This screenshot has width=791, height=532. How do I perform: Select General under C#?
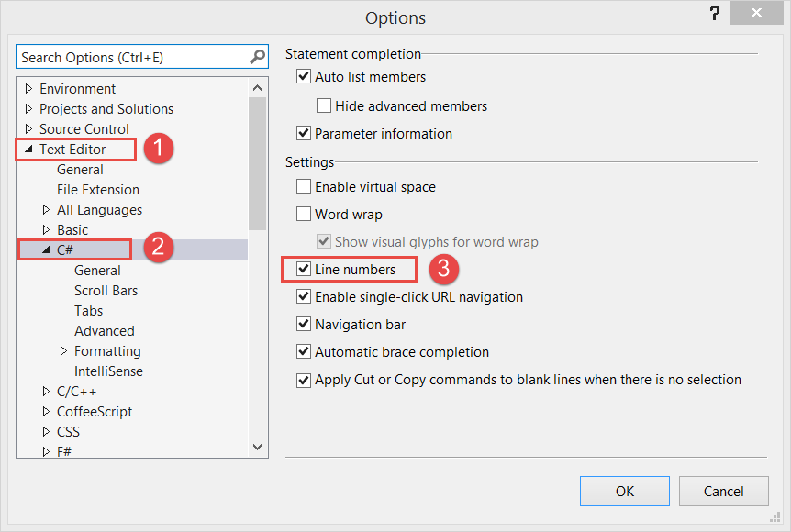click(97, 271)
